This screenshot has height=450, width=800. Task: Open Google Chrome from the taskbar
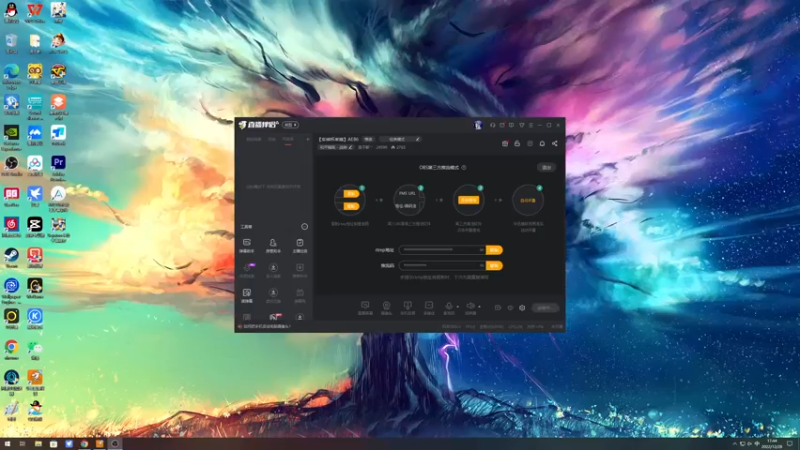84,444
